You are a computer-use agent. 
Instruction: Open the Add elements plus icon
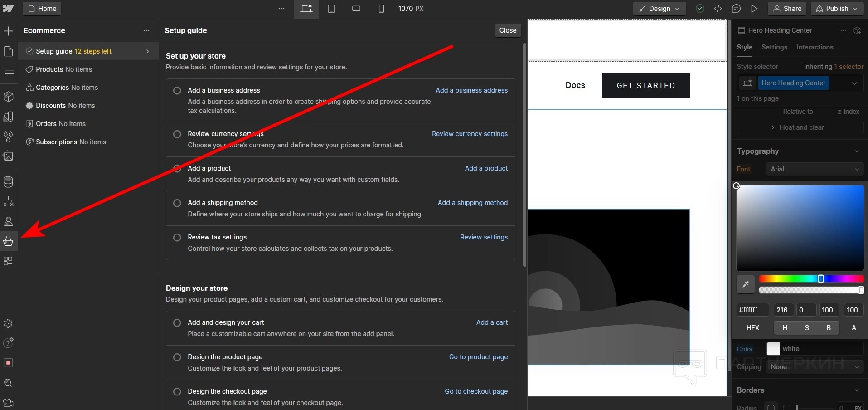tap(8, 31)
